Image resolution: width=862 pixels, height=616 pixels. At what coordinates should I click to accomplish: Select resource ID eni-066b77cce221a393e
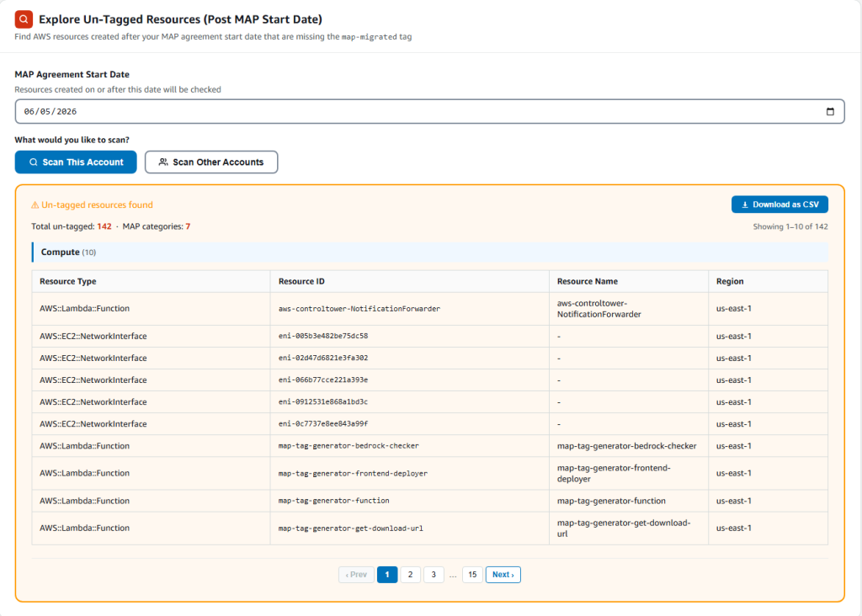(323, 380)
